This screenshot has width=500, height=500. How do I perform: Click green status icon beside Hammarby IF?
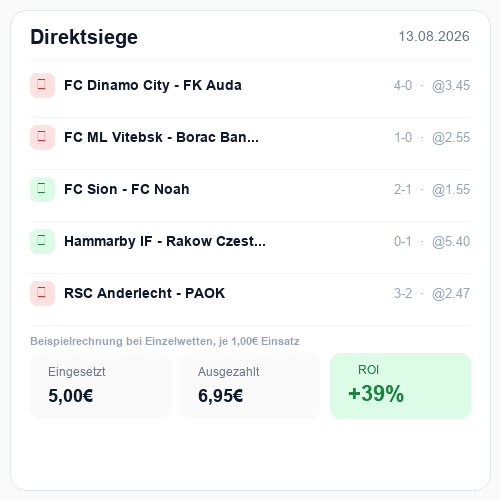42,241
